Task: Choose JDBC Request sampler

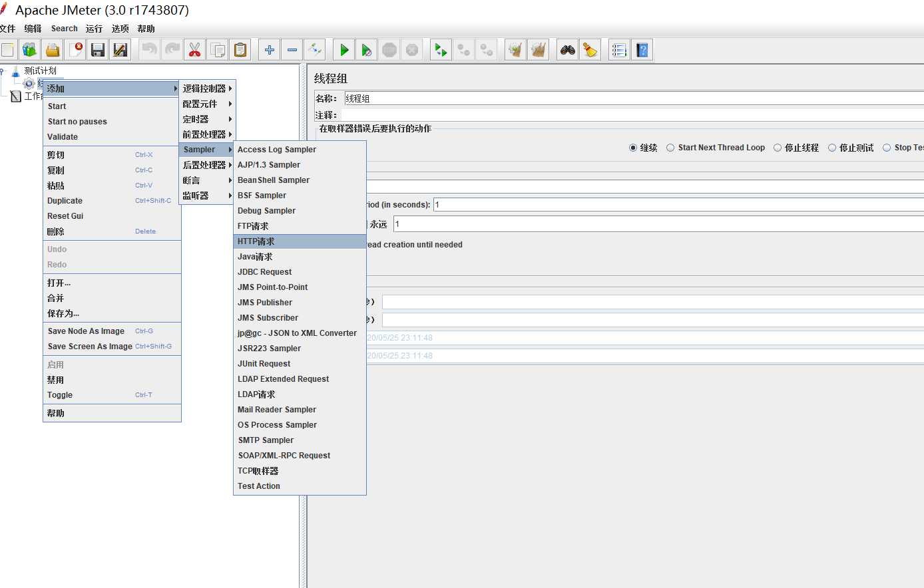Action: coord(300,272)
